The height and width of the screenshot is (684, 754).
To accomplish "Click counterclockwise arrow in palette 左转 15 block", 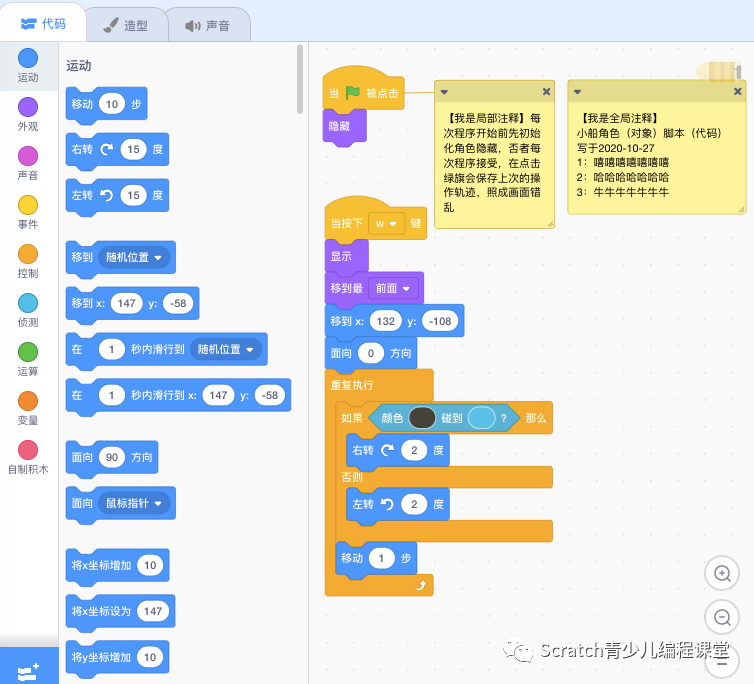I will pyautogui.click(x=106, y=195).
